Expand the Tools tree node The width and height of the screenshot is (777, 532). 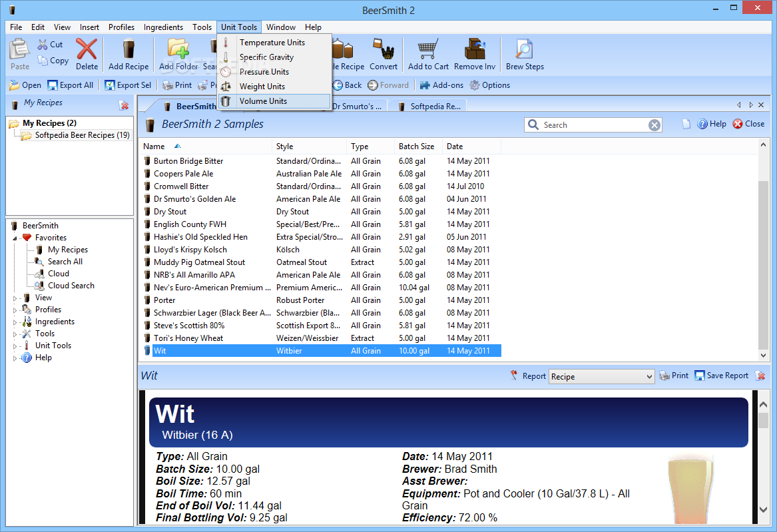[15, 334]
